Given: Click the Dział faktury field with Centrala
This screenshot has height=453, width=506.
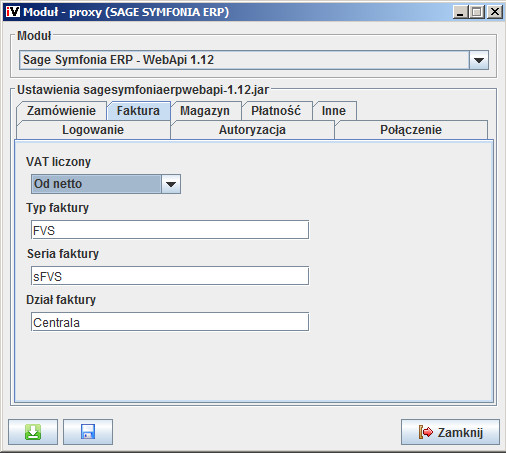Looking at the screenshot, I should click(170, 322).
